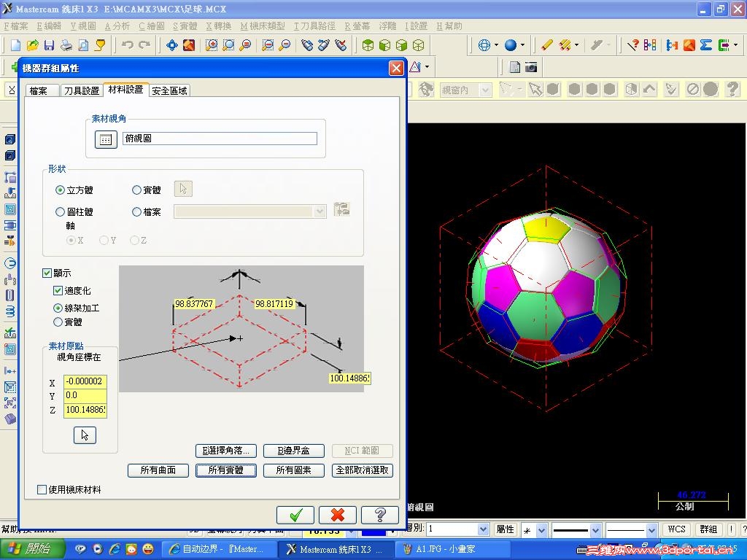Expand the shaded sphere dropdown arrow

[x=522, y=45]
